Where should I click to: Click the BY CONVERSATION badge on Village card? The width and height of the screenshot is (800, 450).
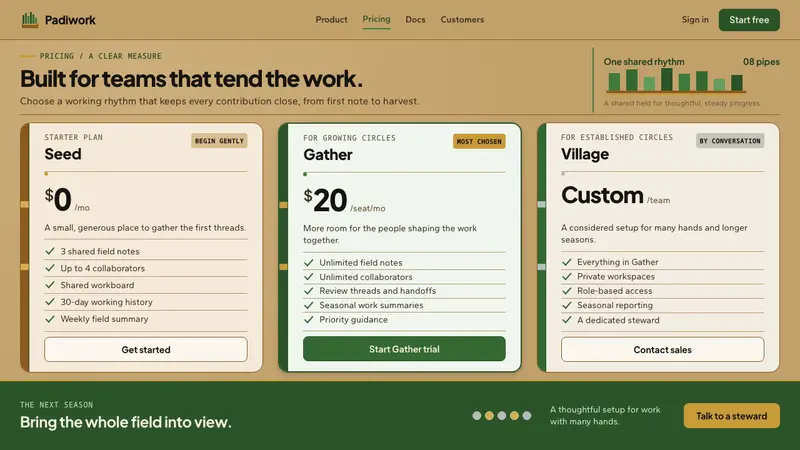click(730, 141)
